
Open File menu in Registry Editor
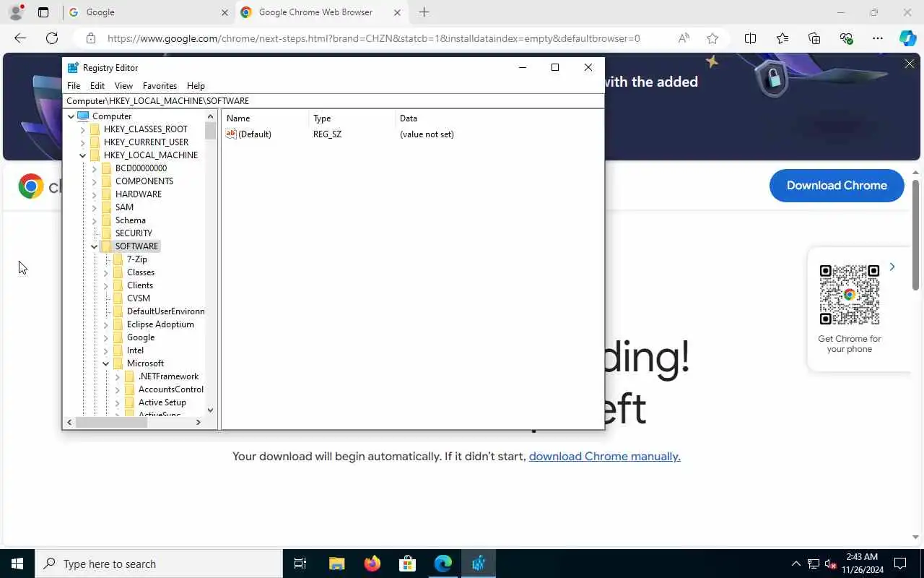[74, 85]
